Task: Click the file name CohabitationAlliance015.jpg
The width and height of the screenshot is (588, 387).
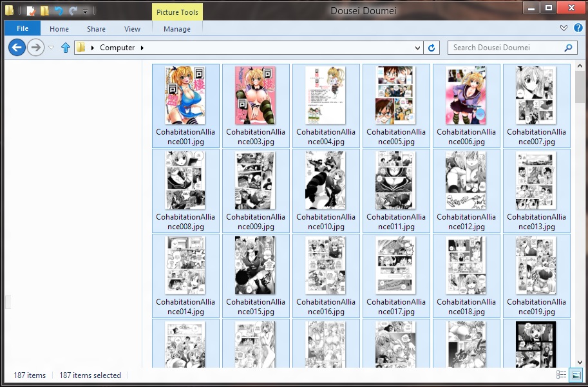Action: (256, 307)
